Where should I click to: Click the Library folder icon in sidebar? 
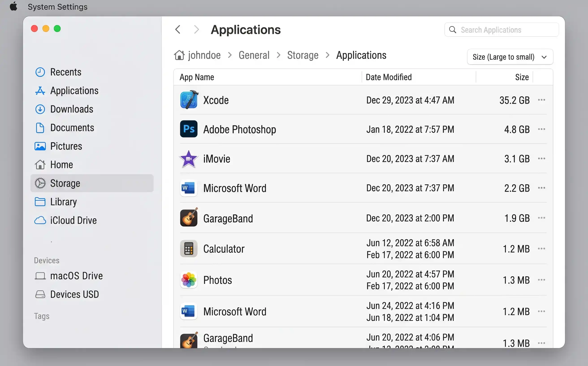click(40, 202)
